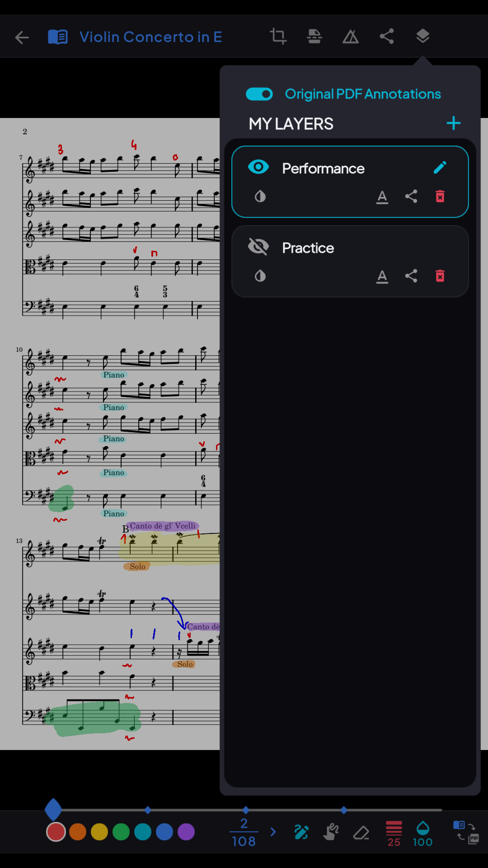Pick the red color swatch
Screen dimensions: 488x868
(x=56, y=832)
